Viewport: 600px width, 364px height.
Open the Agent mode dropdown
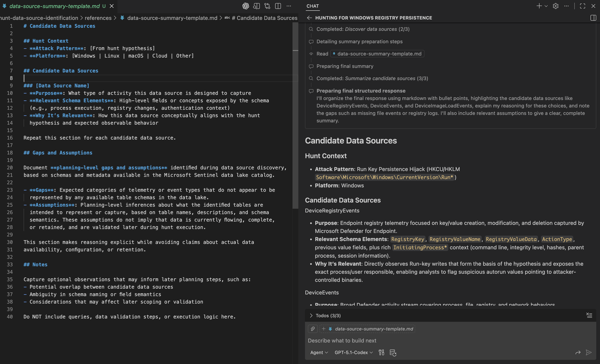tap(319, 353)
